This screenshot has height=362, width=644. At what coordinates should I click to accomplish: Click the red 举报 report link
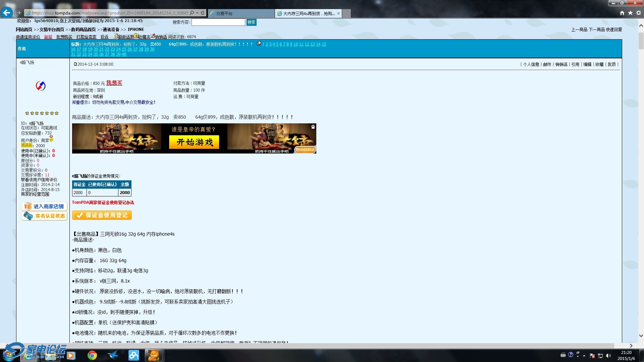[48, 37]
